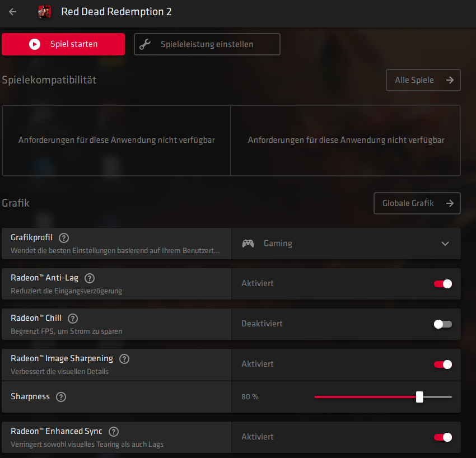This screenshot has width=476, height=458.
Task: Click 'Verringert sowohl visuelles Tearing' description
Action: pos(87,445)
